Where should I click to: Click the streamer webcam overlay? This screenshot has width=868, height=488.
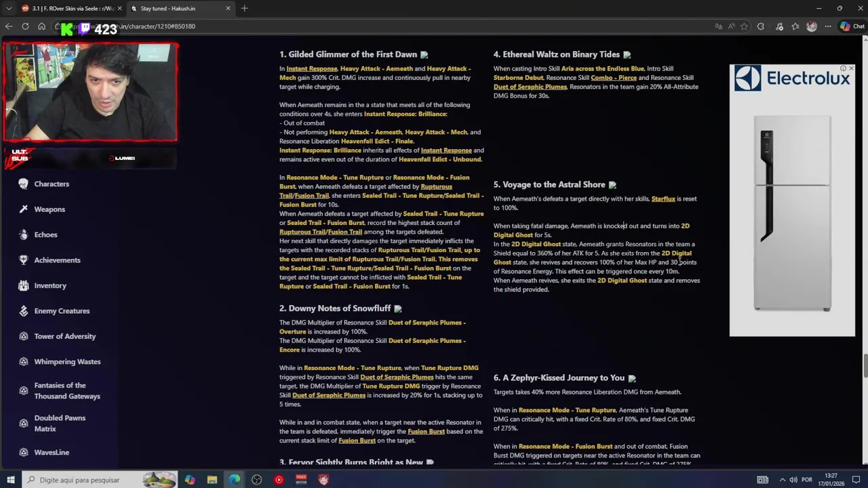[x=90, y=93]
